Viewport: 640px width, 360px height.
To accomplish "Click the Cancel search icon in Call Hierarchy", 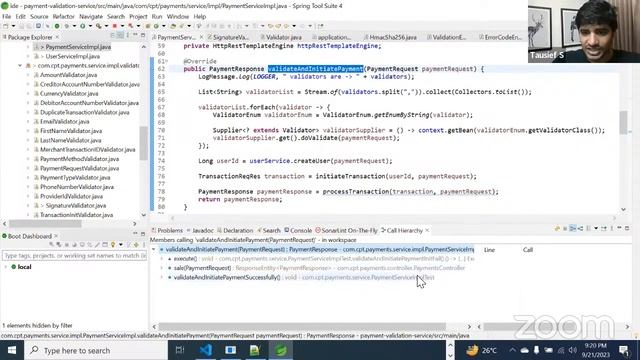I will pyautogui.click(x=565, y=229).
